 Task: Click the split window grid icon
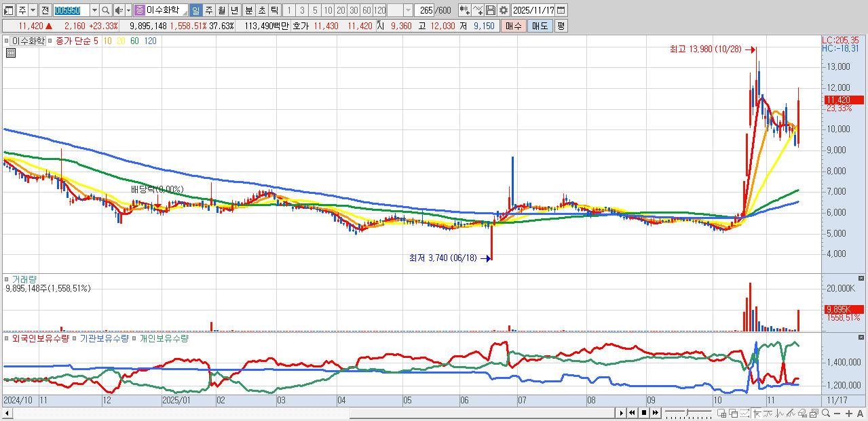721,413
